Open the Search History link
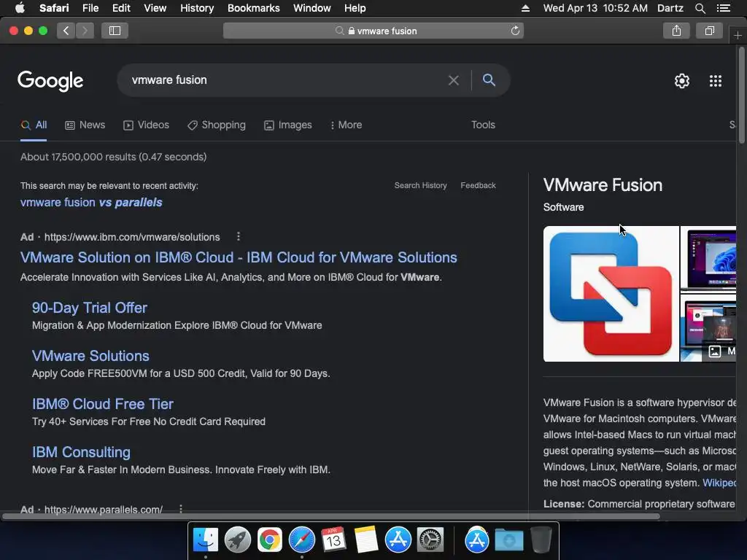The width and height of the screenshot is (747, 560). pyautogui.click(x=420, y=185)
